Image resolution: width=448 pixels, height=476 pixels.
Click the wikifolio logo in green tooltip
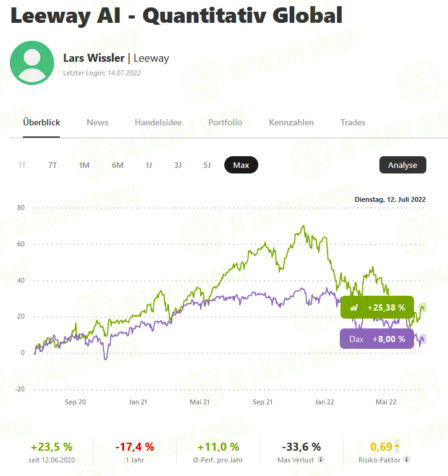[354, 307]
